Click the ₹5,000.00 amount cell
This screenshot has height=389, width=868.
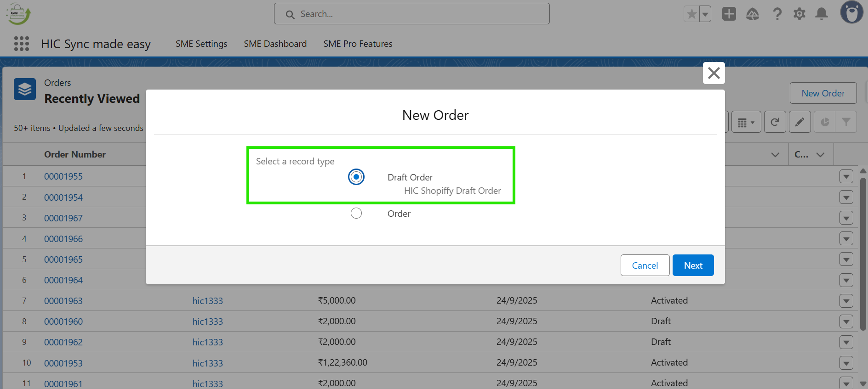337,300
